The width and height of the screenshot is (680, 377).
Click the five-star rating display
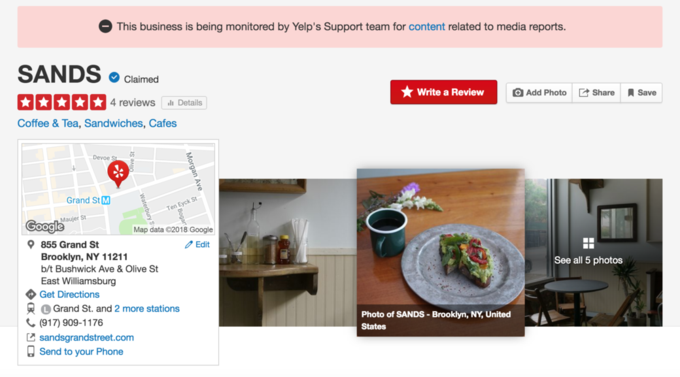click(62, 102)
